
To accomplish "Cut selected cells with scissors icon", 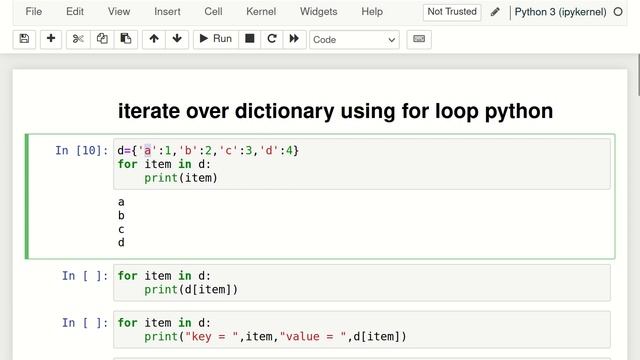I will [x=78, y=39].
